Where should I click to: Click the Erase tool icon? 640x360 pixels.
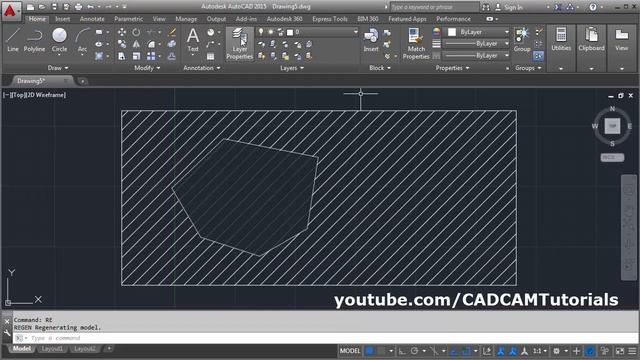coord(172,32)
